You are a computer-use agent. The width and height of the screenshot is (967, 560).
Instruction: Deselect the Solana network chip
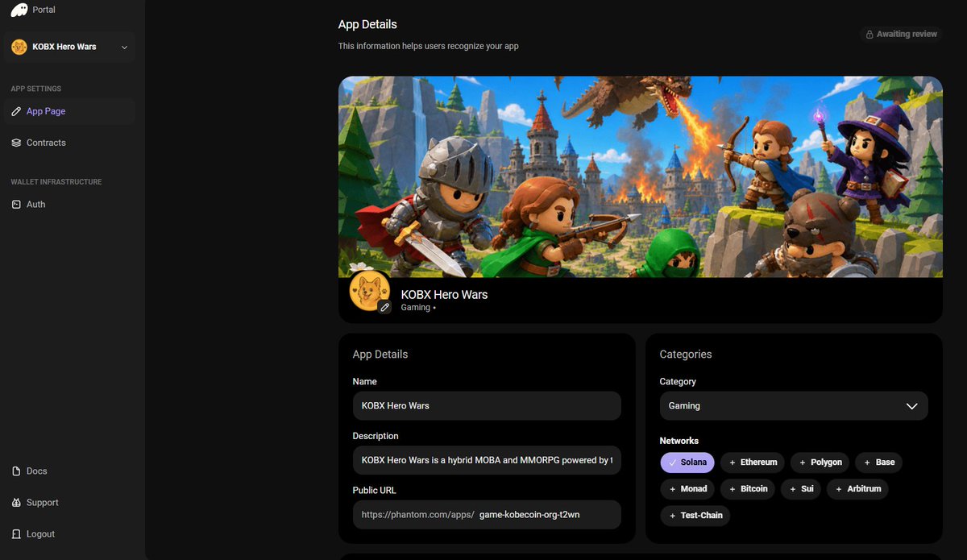tap(687, 463)
